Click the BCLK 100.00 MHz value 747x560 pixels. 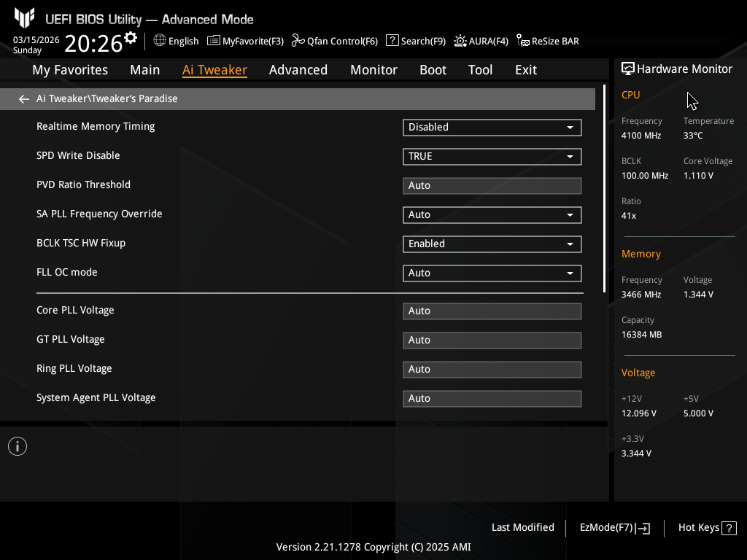[645, 176]
